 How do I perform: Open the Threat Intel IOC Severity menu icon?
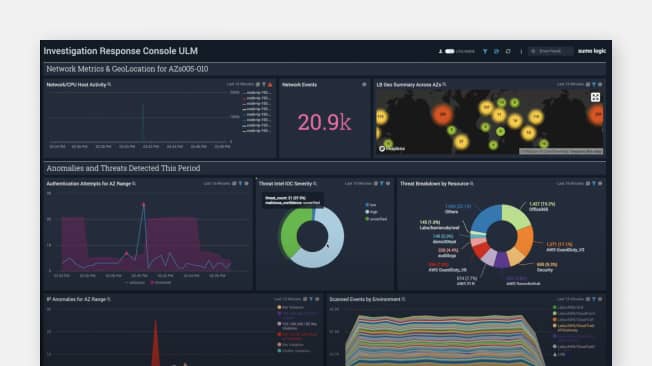[x=388, y=183]
